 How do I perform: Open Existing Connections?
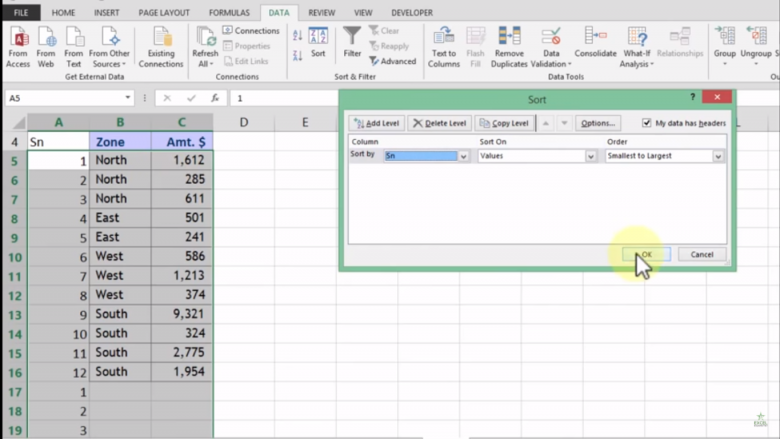161,48
